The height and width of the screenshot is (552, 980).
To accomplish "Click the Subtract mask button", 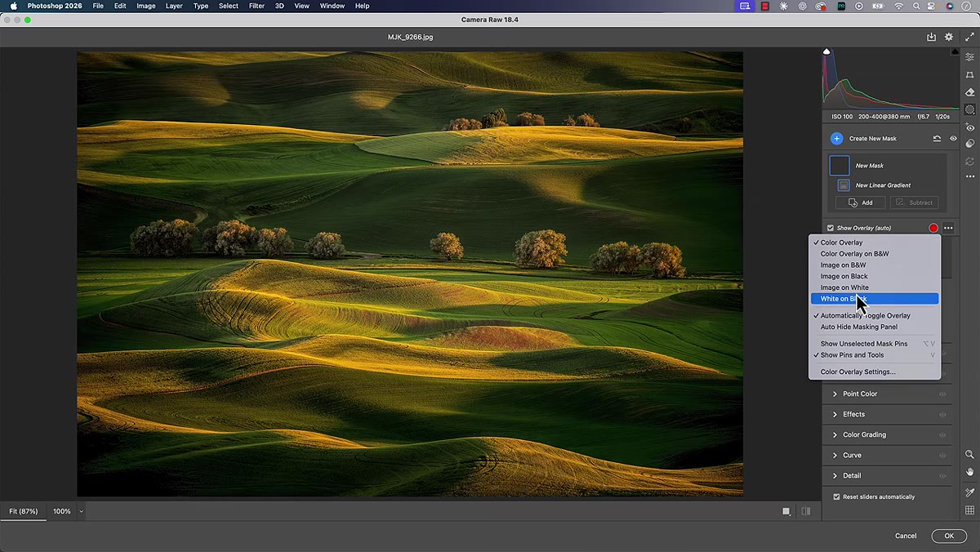I will click(x=915, y=203).
